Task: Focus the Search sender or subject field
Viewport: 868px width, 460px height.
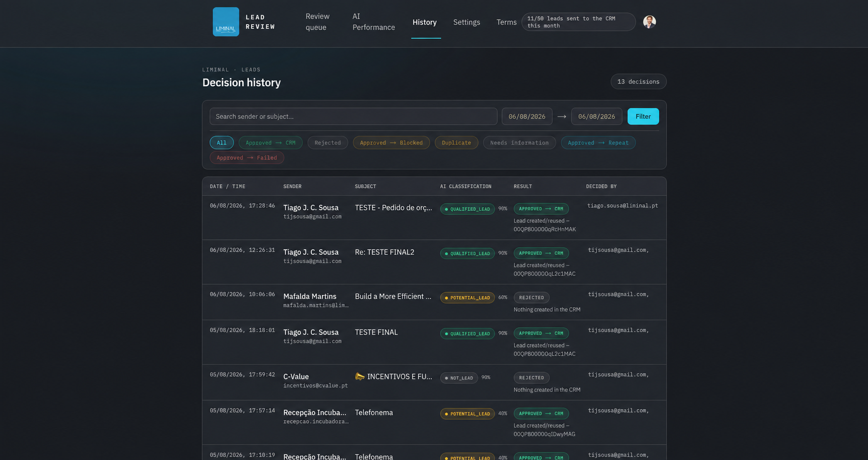Action: [x=354, y=116]
